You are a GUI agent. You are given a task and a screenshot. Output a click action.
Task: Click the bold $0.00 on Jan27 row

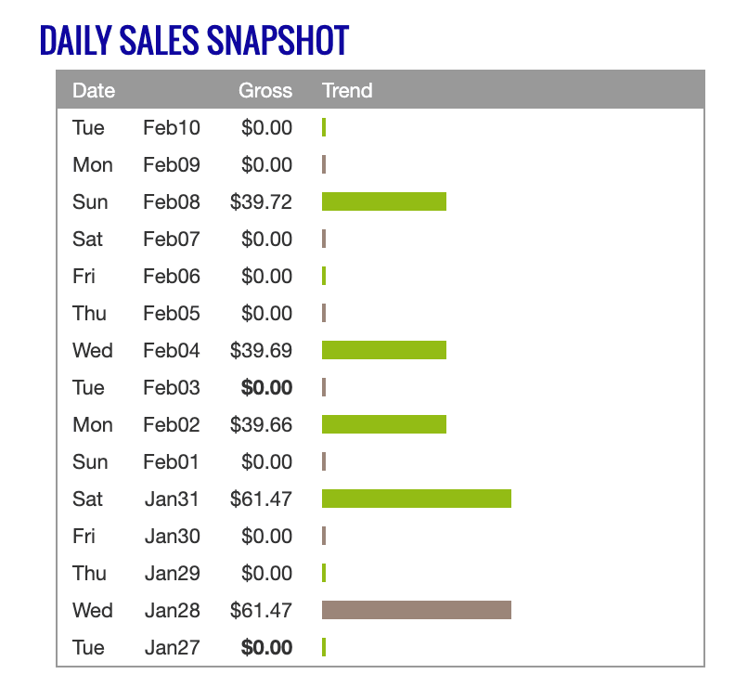pos(266,648)
